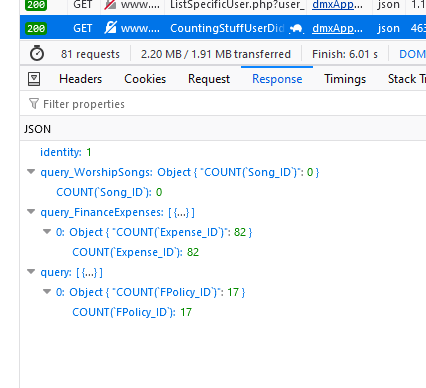
Task: Click the stopwatch performance analysis icon
Action: coord(37,54)
